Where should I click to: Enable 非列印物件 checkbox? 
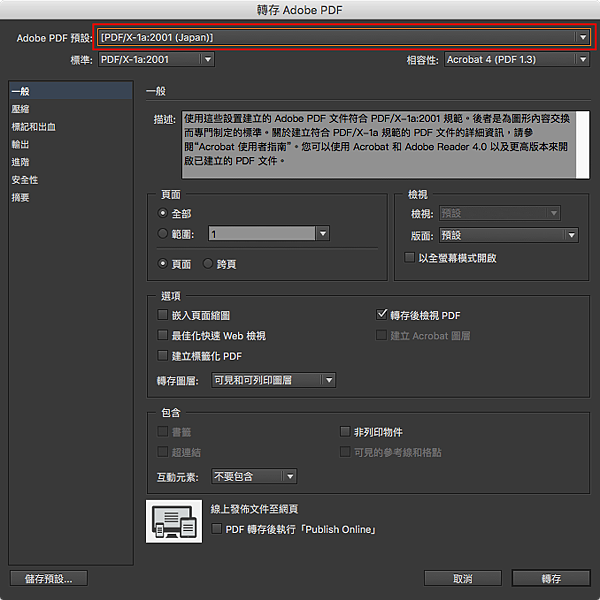pos(345,431)
